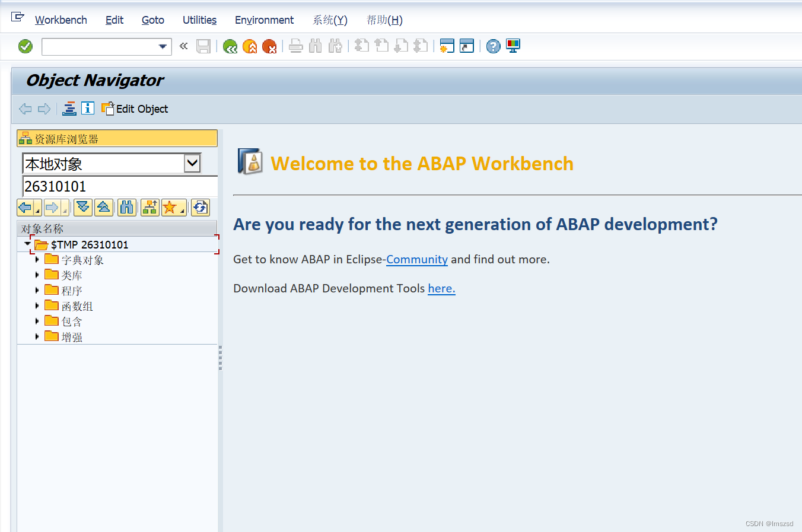Click the application toolbar back arrow

coord(25,109)
